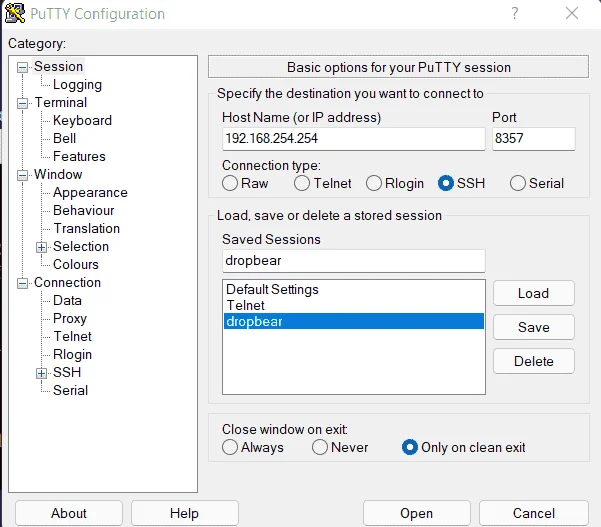601x527 pixels.
Task: Click the Port input field
Action: 534,139
